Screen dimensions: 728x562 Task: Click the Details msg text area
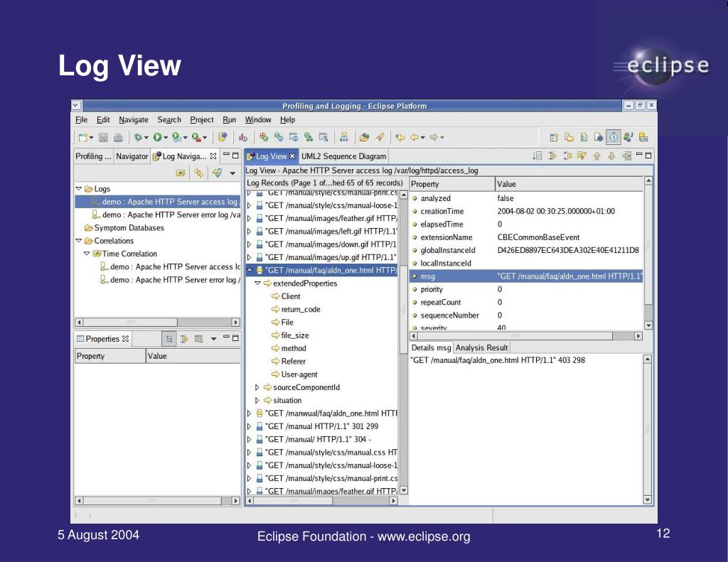point(526,429)
